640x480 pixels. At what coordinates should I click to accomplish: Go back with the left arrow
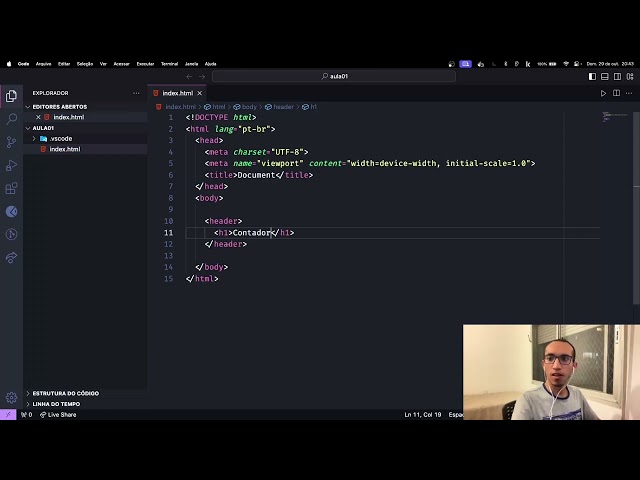(x=189, y=77)
